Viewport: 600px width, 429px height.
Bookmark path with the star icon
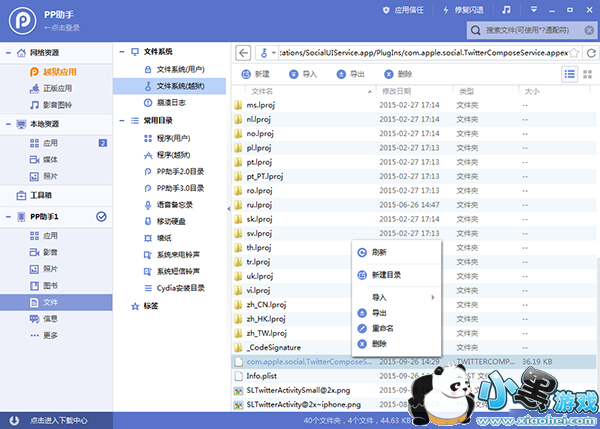click(x=574, y=53)
